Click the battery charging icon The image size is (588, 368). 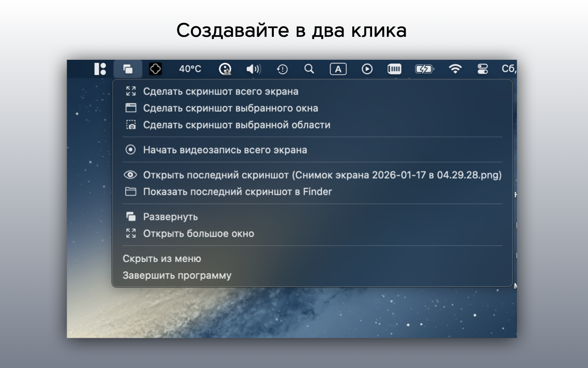(x=424, y=69)
